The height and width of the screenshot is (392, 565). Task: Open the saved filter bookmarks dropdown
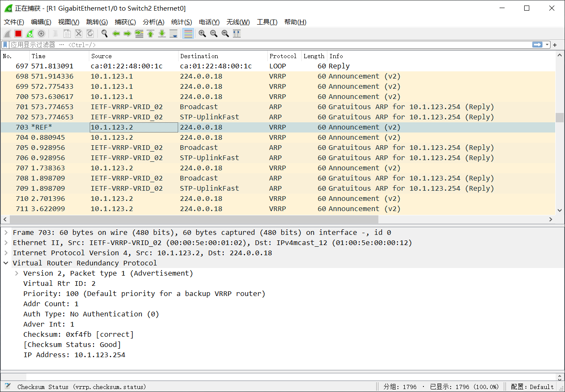coord(6,44)
